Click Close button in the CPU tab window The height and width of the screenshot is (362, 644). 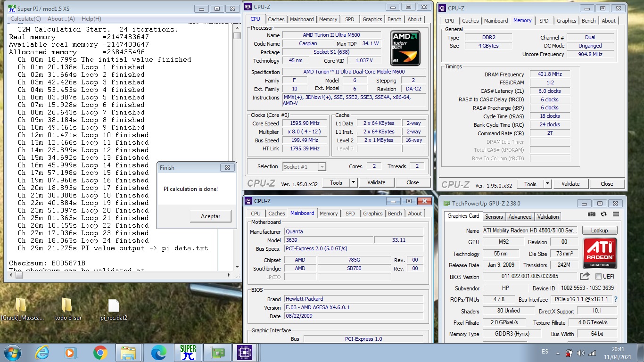point(413,182)
